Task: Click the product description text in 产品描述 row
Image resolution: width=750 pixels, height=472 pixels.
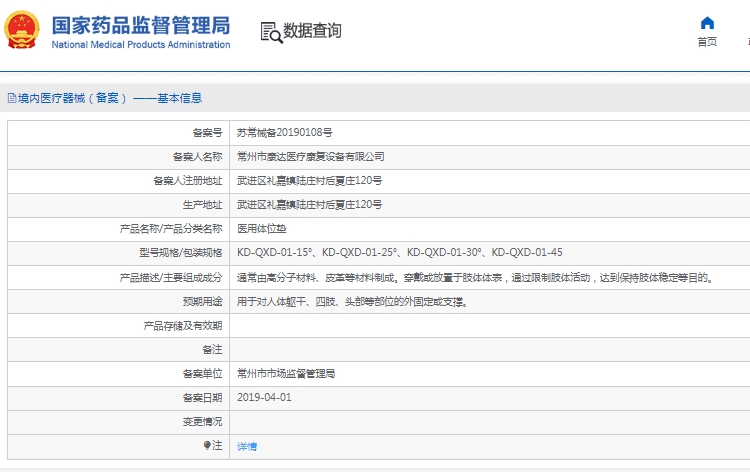Action: click(476, 277)
